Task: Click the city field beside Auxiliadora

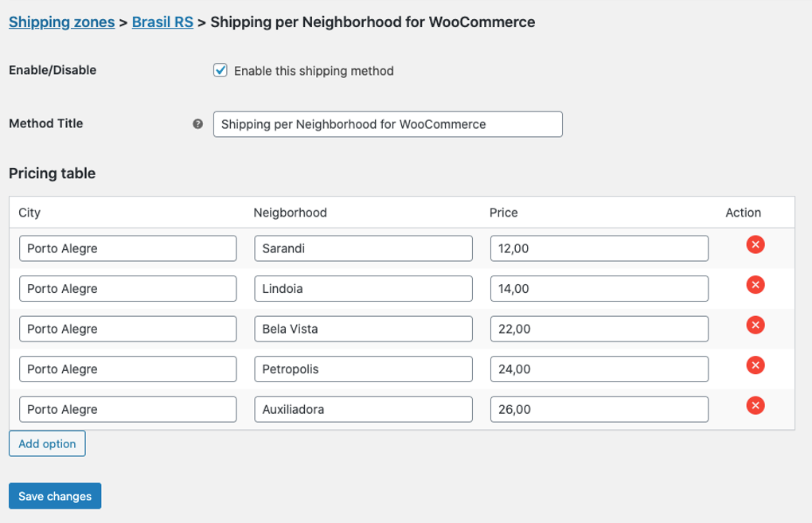Action: [127, 409]
